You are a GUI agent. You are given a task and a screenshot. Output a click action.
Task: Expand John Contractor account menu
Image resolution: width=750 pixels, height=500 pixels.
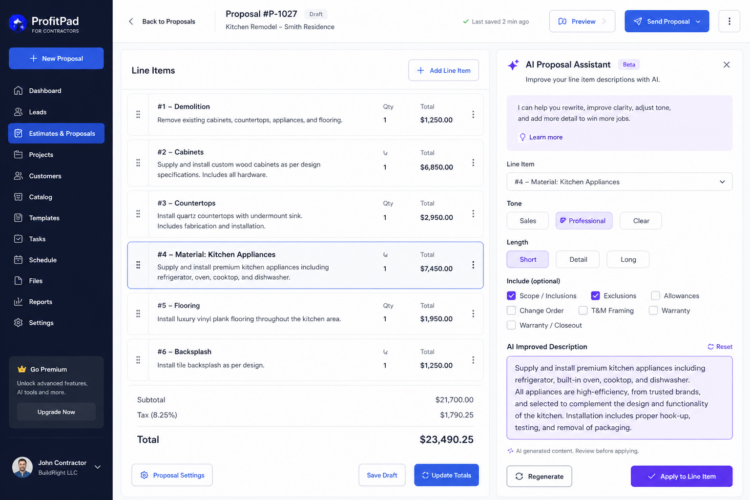pyautogui.click(x=98, y=467)
